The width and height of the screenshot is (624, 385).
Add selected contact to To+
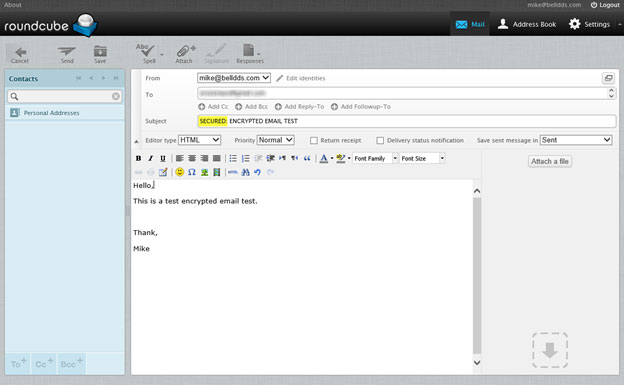18,364
